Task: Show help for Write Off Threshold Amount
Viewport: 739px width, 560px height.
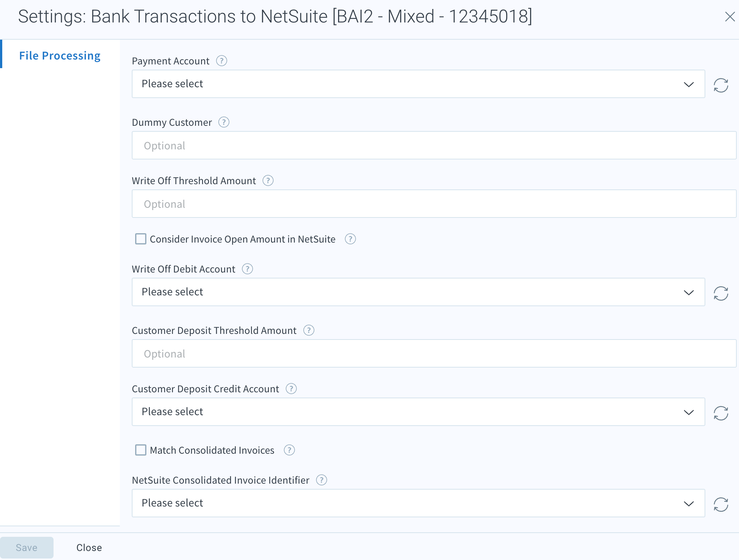Action: tap(268, 180)
